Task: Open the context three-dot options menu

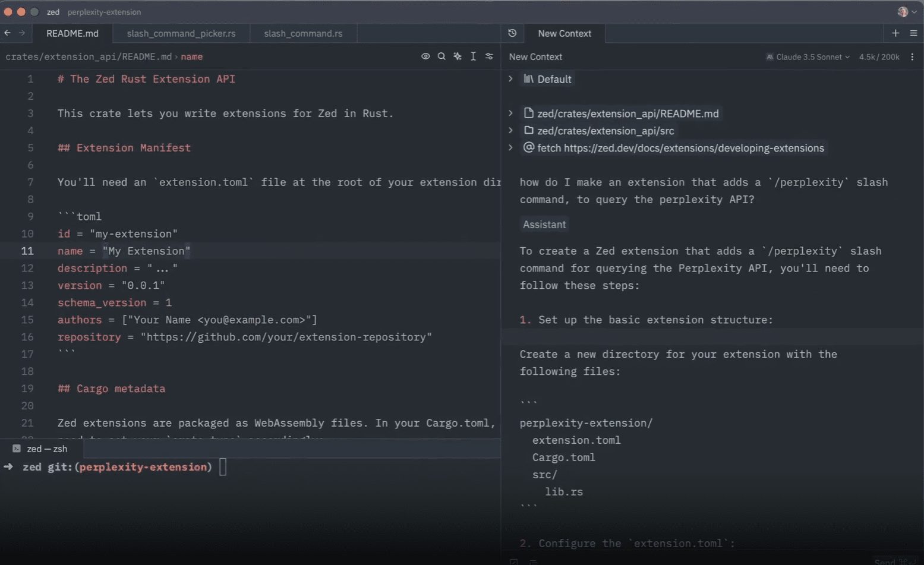Action: pos(912,57)
